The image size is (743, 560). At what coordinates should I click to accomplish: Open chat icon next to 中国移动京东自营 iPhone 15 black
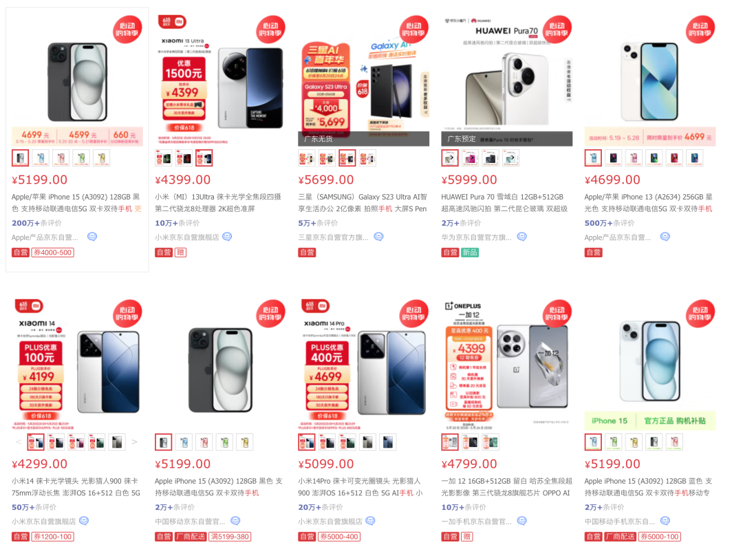(x=235, y=521)
